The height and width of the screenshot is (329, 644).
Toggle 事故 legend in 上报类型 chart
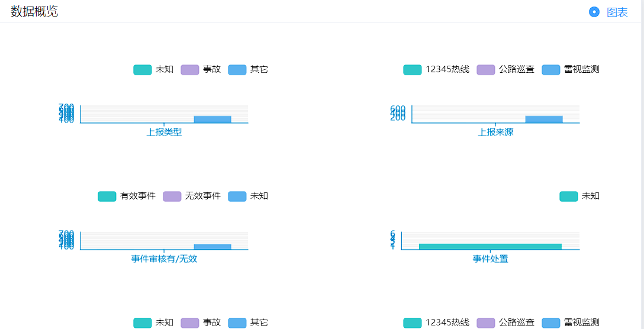pyautogui.click(x=201, y=70)
